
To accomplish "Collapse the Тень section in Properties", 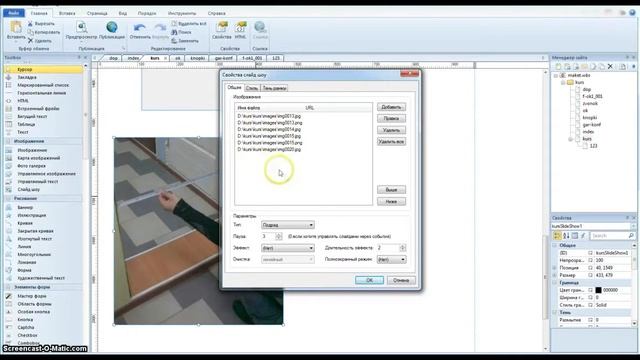I will 555,312.
